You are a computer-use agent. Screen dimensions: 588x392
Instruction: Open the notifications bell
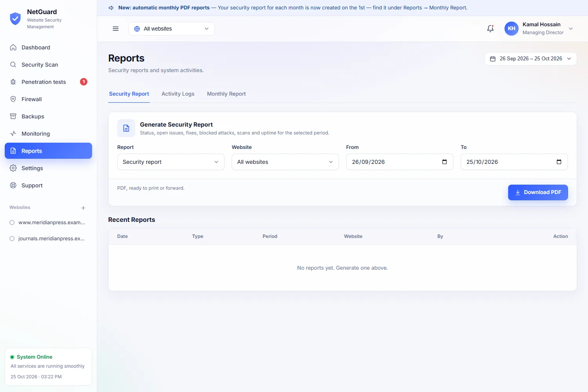pos(490,29)
